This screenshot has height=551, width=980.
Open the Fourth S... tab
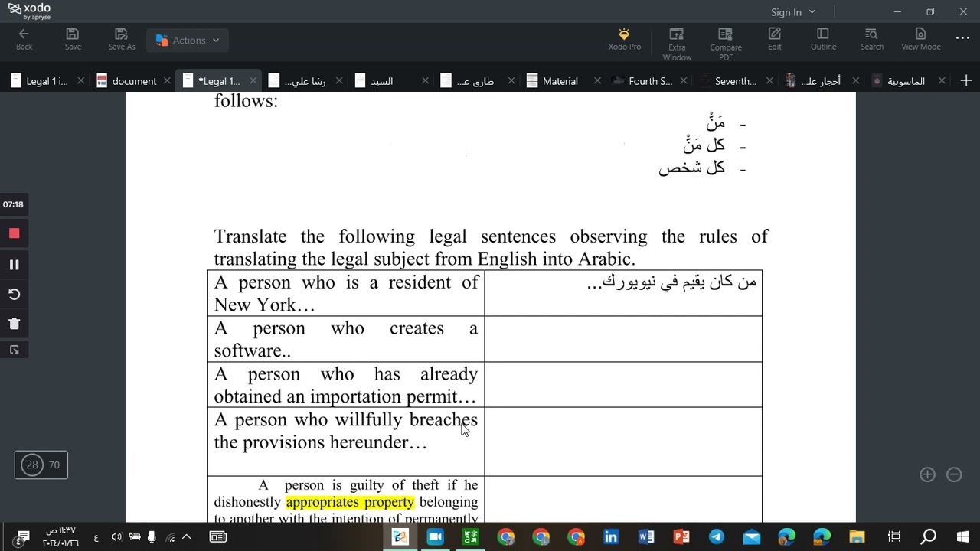[x=650, y=81]
